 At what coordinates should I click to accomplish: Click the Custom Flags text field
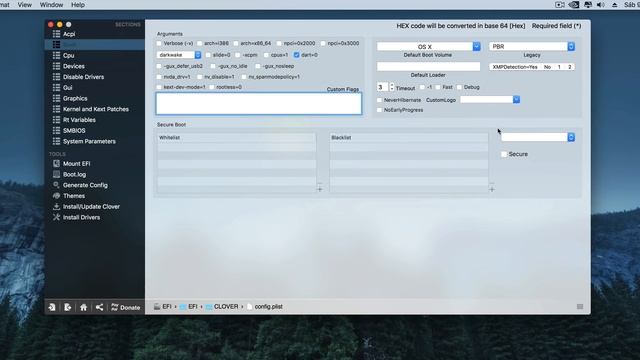pos(259,103)
